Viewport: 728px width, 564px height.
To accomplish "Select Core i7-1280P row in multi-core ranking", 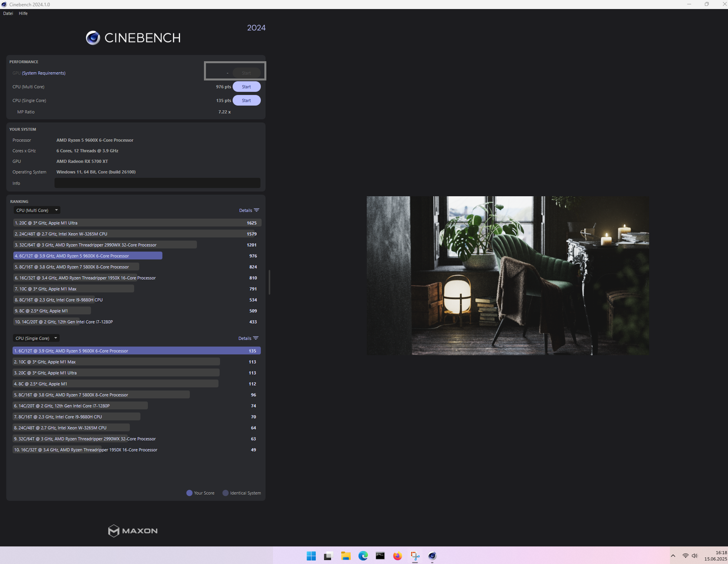I will coord(137,322).
